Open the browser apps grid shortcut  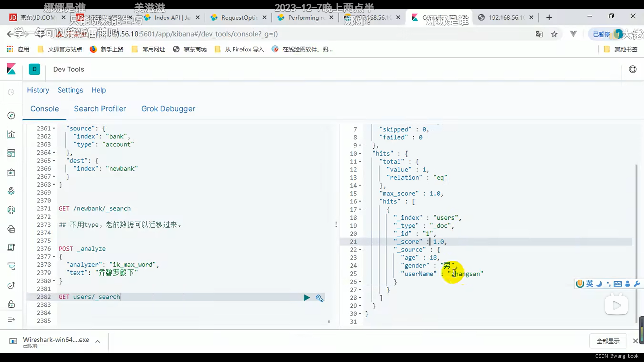[10, 49]
